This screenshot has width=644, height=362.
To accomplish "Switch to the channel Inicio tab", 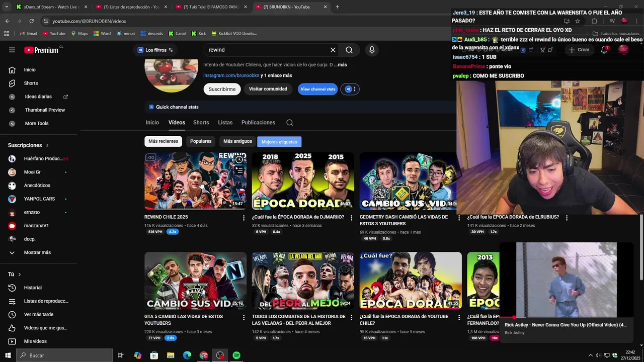I will tap(152, 123).
